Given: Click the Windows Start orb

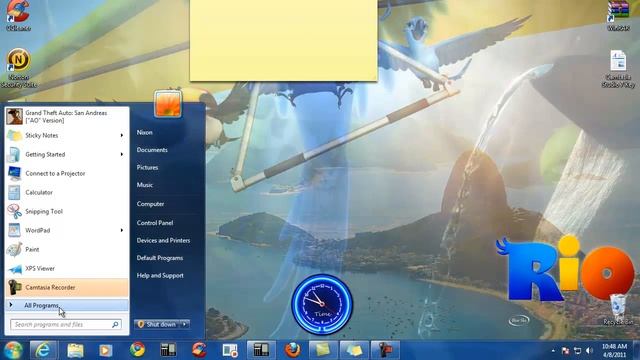Looking at the screenshot, I should [x=13, y=350].
